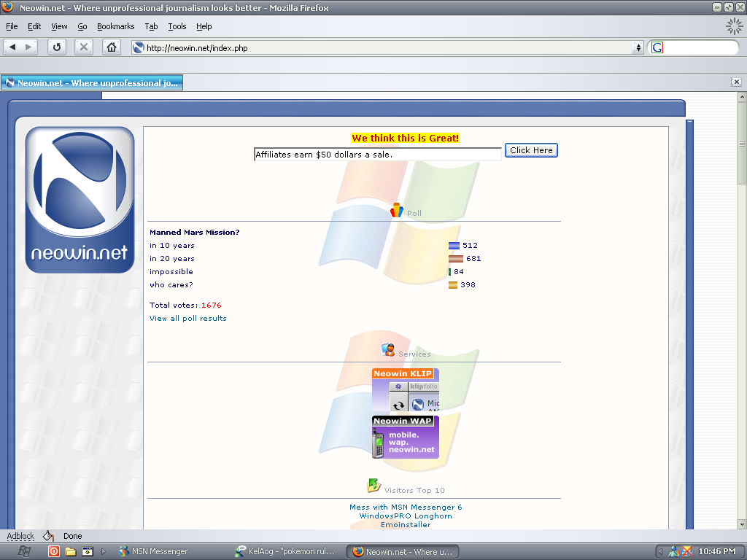Open the Go menu
747x560 pixels.
coord(82,26)
